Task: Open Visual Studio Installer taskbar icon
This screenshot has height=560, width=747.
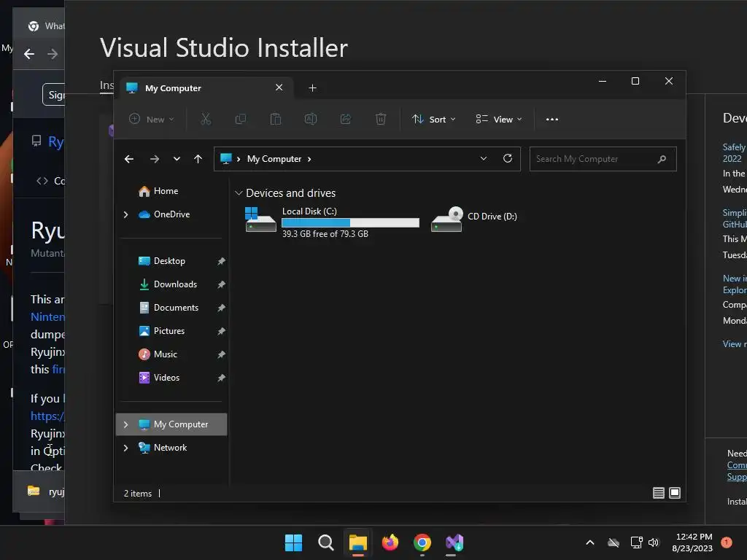Action: pyautogui.click(x=454, y=542)
